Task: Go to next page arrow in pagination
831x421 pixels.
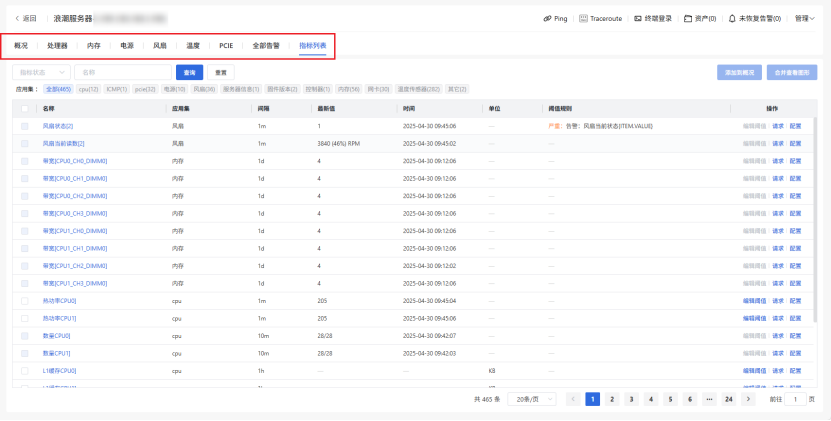Action: [748, 399]
